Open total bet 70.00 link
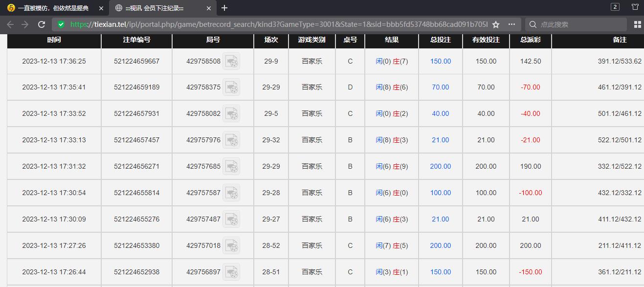The height and width of the screenshot is (287, 644). point(441,87)
